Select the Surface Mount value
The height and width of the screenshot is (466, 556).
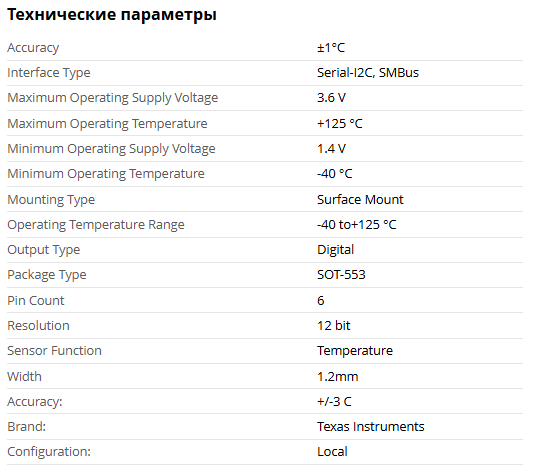tap(360, 200)
